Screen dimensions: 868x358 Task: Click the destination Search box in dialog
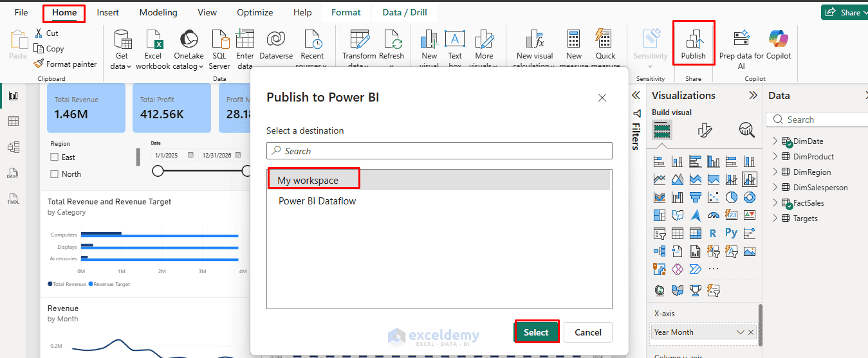point(439,151)
